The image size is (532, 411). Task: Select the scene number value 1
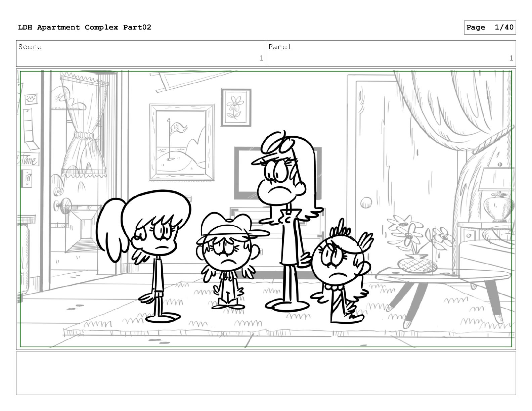[x=261, y=58]
